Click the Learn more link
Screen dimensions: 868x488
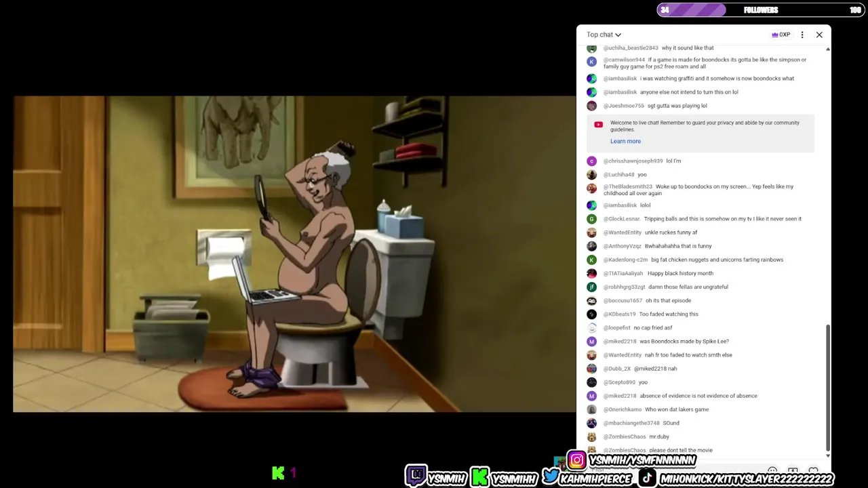[x=625, y=141]
